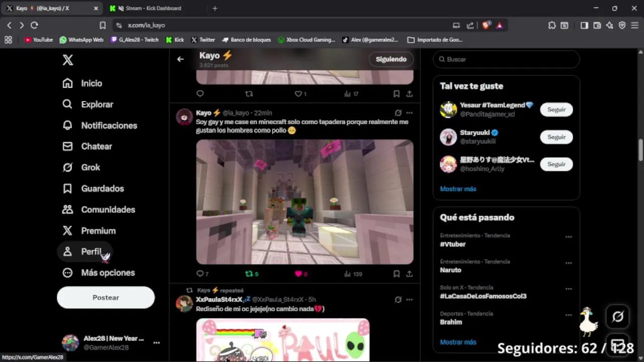Image resolution: width=644 pixels, height=362 pixels.
Task: Open options dots for #LaCasaDeLosFamososCol3
Action: (x=569, y=289)
